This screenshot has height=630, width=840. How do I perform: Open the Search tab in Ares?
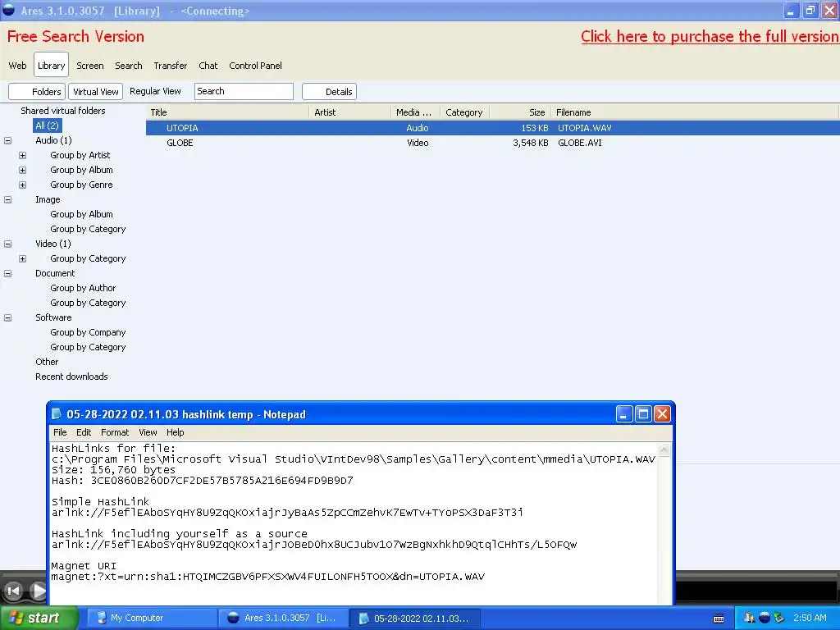[129, 66]
